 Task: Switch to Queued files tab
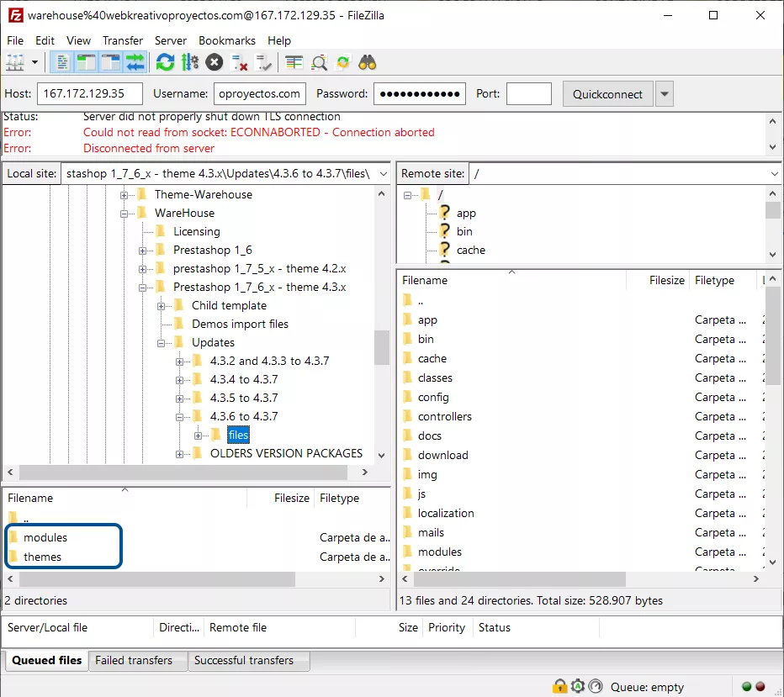[x=46, y=661]
